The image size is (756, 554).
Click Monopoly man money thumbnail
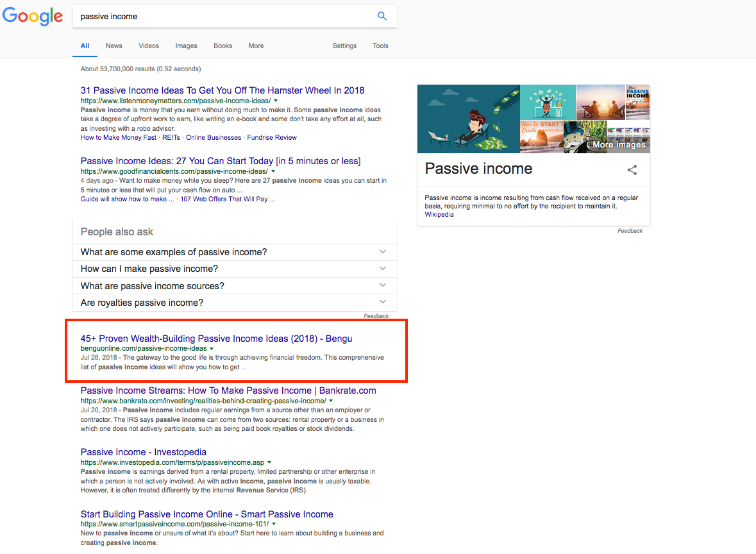pos(585,137)
